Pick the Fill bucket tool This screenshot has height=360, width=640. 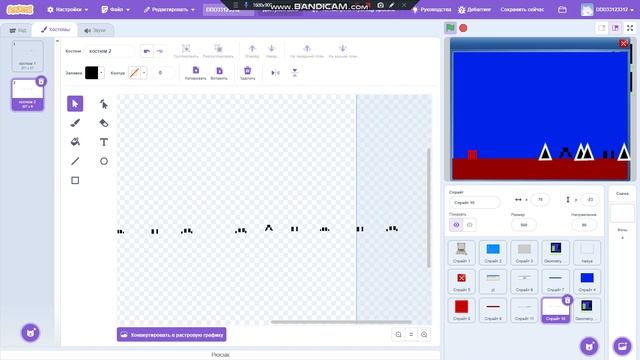[x=75, y=142]
